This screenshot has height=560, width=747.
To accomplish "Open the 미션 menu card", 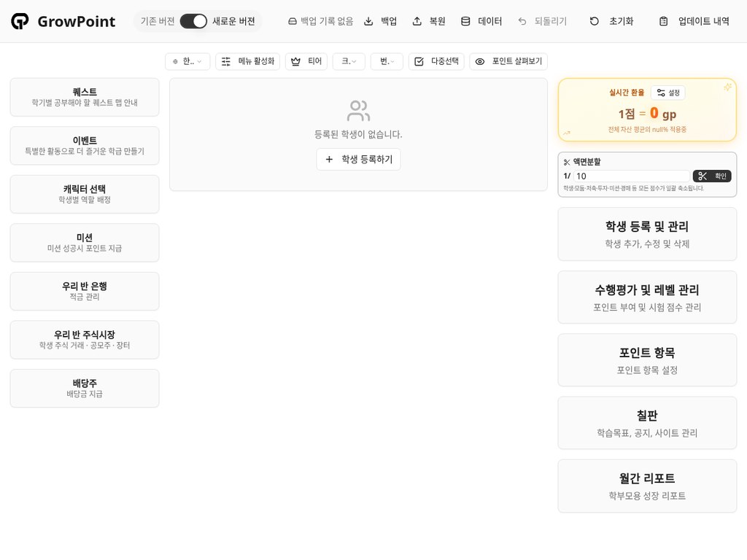I will (x=85, y=243).
